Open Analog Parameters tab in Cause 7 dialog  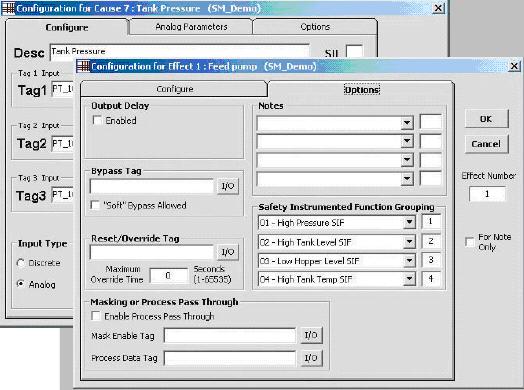click(x=191, y=27)
